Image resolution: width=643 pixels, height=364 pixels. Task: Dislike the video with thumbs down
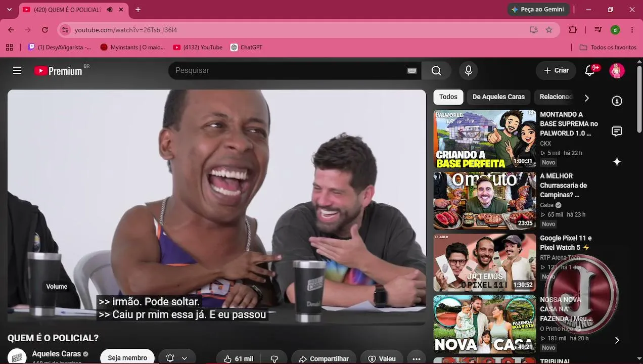tap(274, 358)
